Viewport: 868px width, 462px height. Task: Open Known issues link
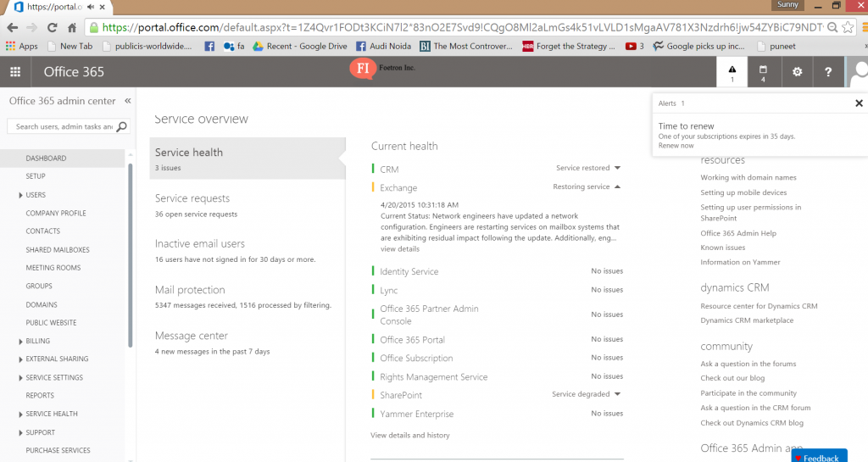pos(723,248)
